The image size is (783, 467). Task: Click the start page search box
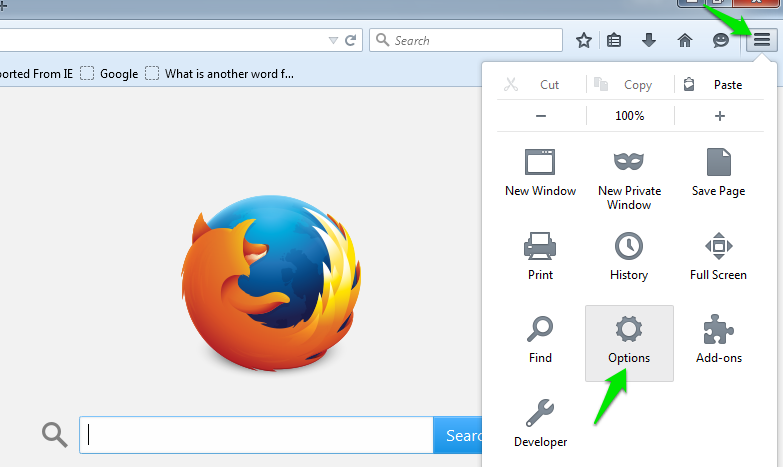pos(256,435)
